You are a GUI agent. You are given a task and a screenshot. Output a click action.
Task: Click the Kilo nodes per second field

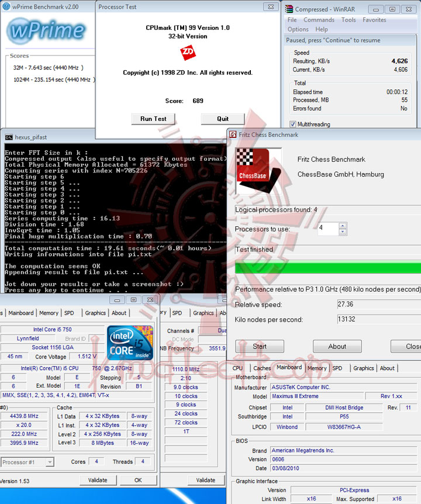coord(379,319)
